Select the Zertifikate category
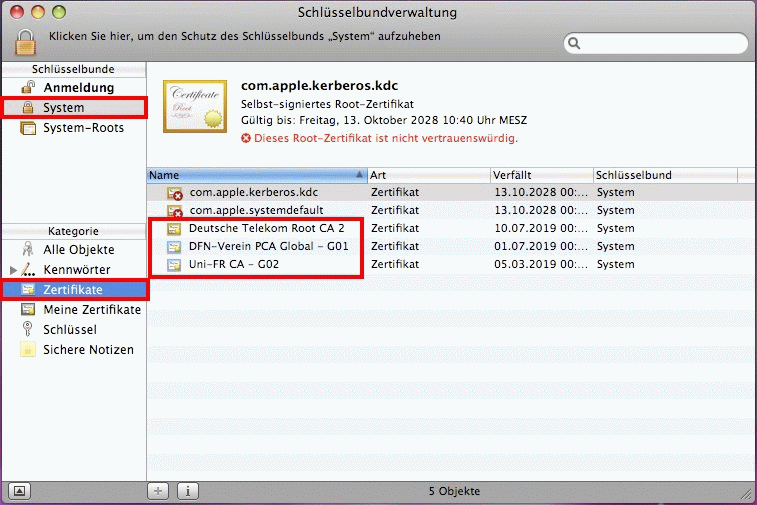The image size is (757, 505). 72,289
